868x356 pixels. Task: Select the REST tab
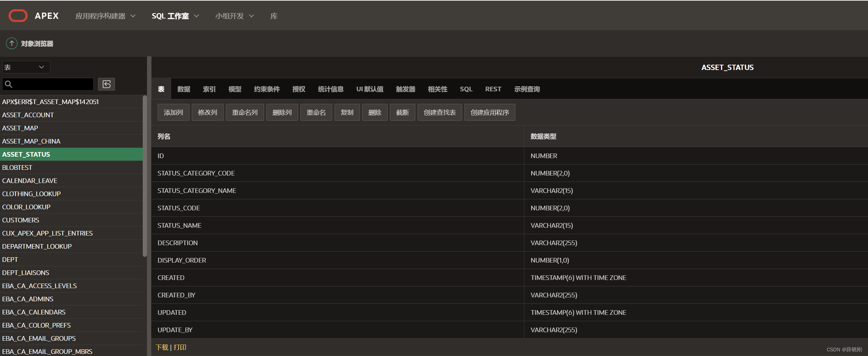tap(493, 89)
